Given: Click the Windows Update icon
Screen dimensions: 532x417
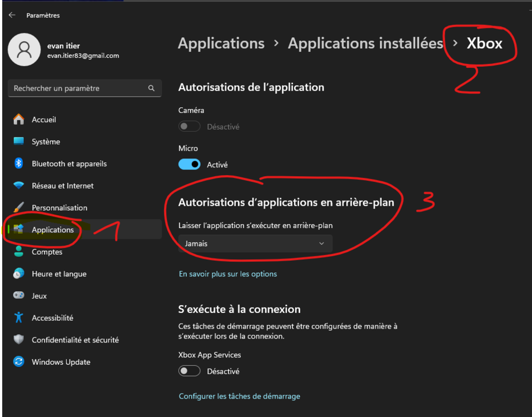Looking at the screenshot, I should [x=19, y=362].
